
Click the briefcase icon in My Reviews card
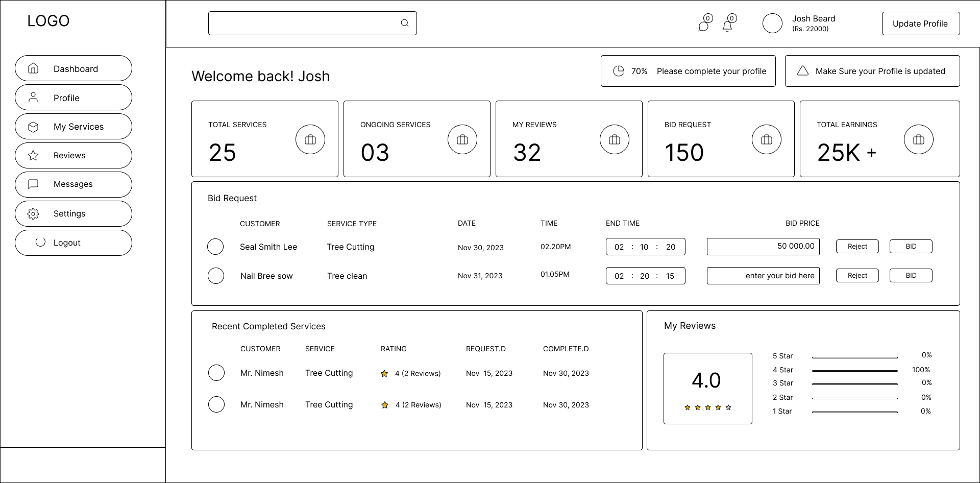tap(615, 139)
